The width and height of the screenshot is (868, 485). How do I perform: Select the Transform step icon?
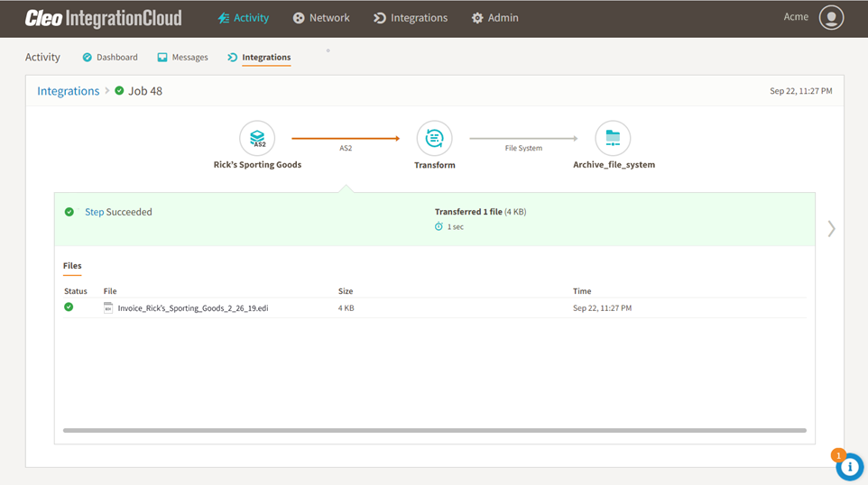tap(434, 139)
